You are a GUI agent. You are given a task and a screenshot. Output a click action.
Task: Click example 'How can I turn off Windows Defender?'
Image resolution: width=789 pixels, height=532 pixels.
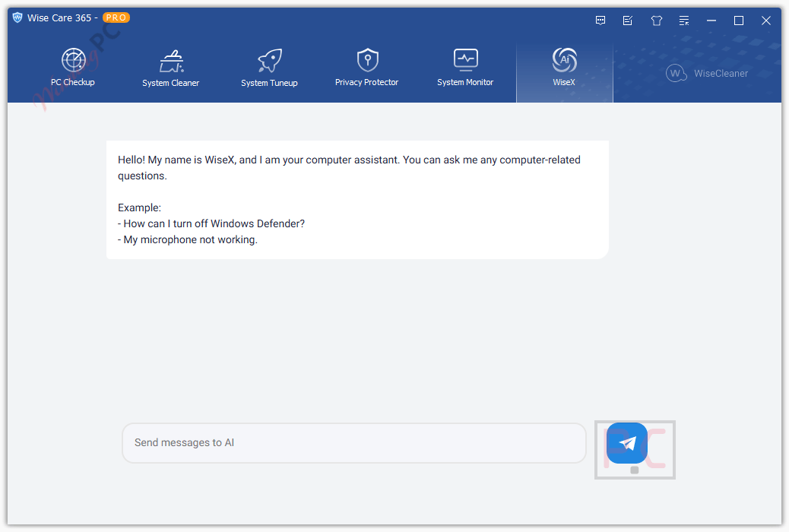click(211, 223)
